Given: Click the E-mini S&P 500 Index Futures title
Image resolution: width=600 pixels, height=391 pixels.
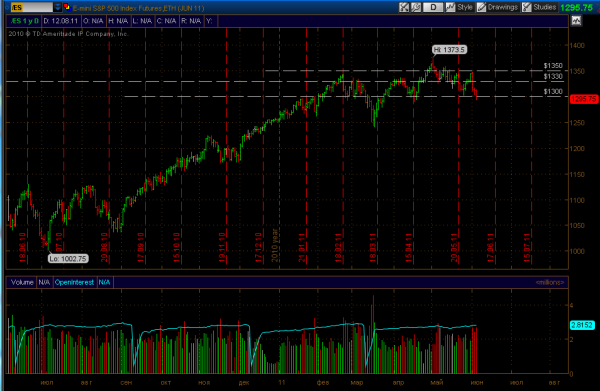Looking at the screenshot, I should (138, 8).
